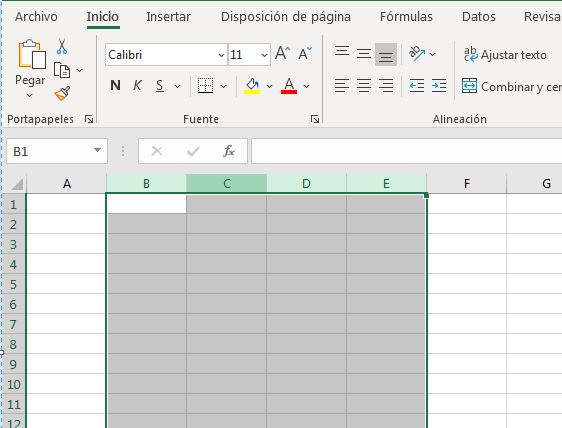Click the Cut scissors icon

(62, 47)
